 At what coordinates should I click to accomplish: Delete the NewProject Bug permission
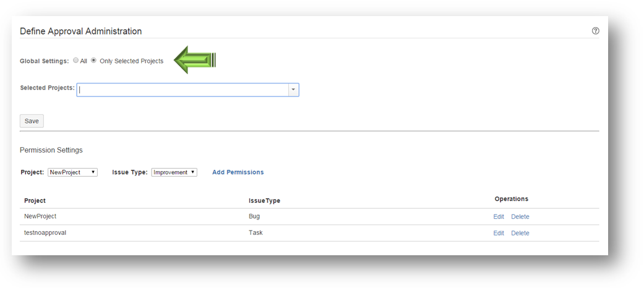point(520,217)
